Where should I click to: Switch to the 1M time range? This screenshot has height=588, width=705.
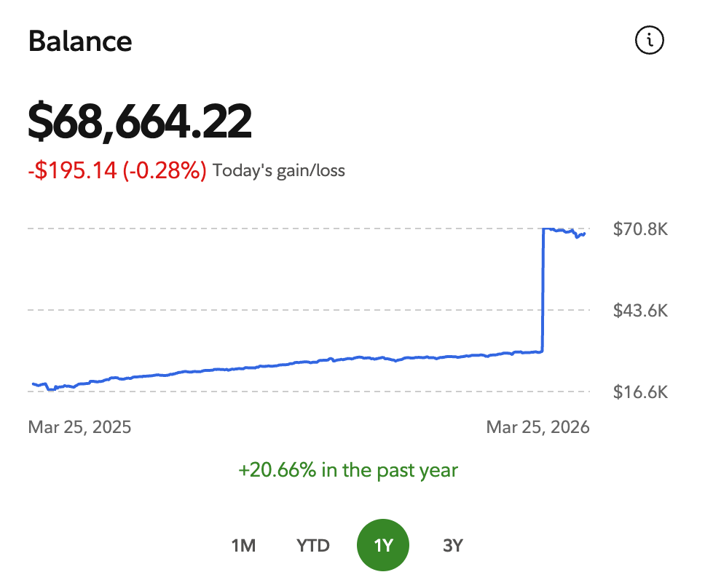pyautogui.click(x=243, y=545)
